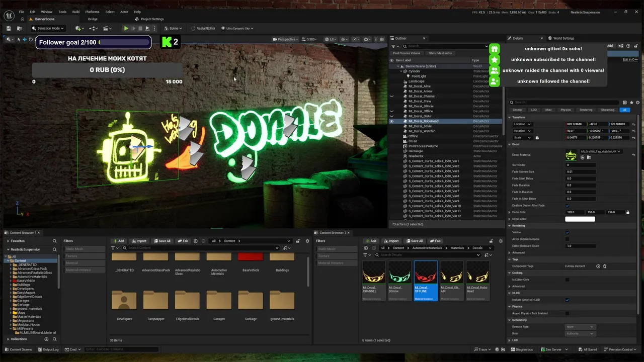This screenshot has width=644, height=362.
Task: Select the rotate tool in viewport toolbar
Action: [x=30, y=39]
